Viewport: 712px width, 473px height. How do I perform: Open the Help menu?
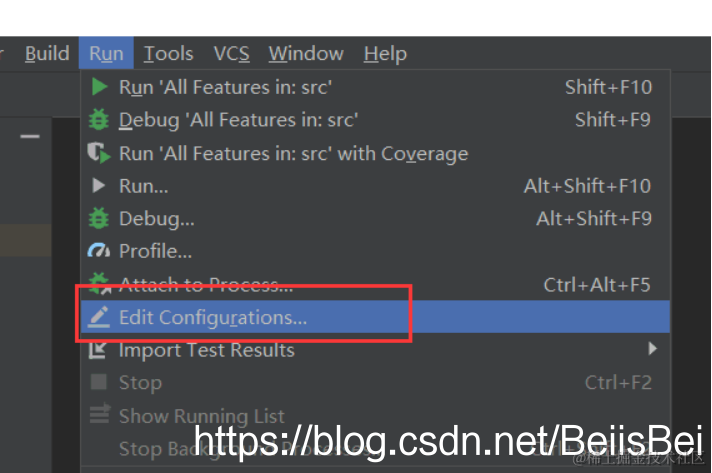pos(385,54)
